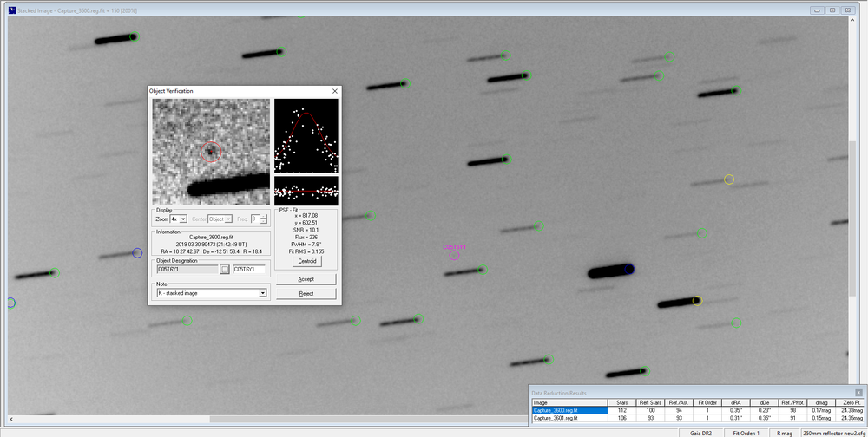This screenshot has height=437, width=868.
Task: Click the PSF residuals plot
Action: pyautogui.click(x=306, y=190)
